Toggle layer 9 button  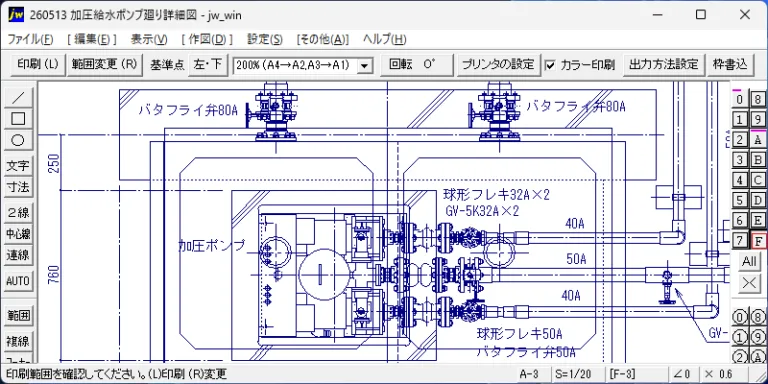click(x=758, y=120)
